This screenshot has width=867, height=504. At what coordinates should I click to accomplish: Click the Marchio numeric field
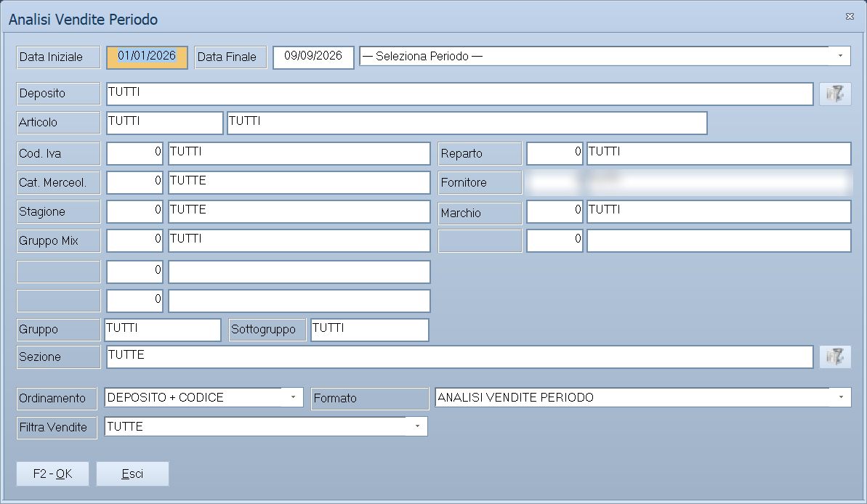pyautogui.click(x=555, y=211)
